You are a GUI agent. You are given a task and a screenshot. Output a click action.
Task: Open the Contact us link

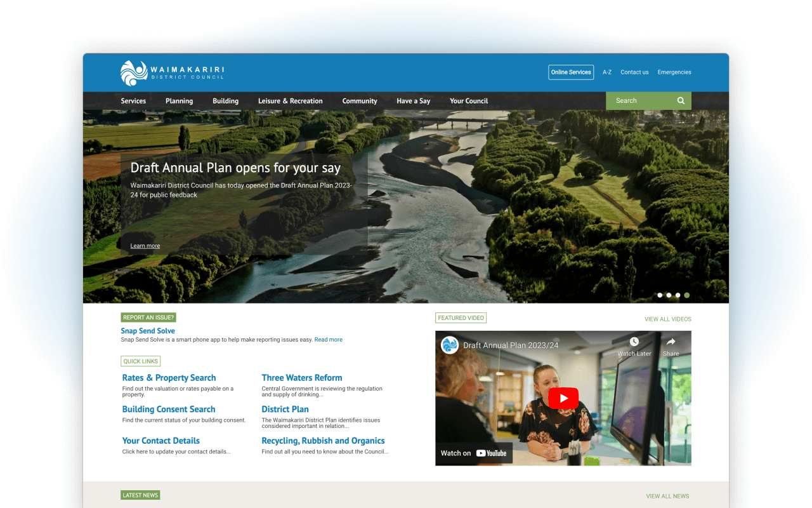pyautogui.click(x=634, y=72)
